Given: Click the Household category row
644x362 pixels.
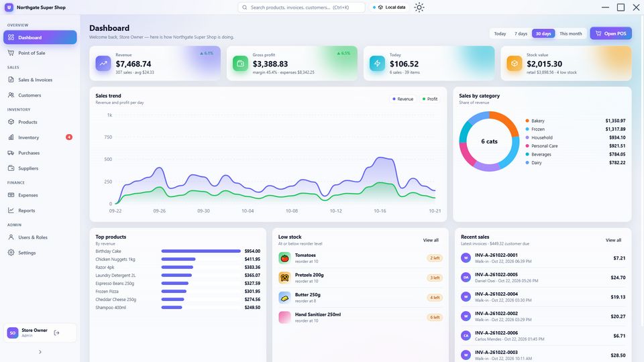Looking at the screenshot, I should point(576,137).
